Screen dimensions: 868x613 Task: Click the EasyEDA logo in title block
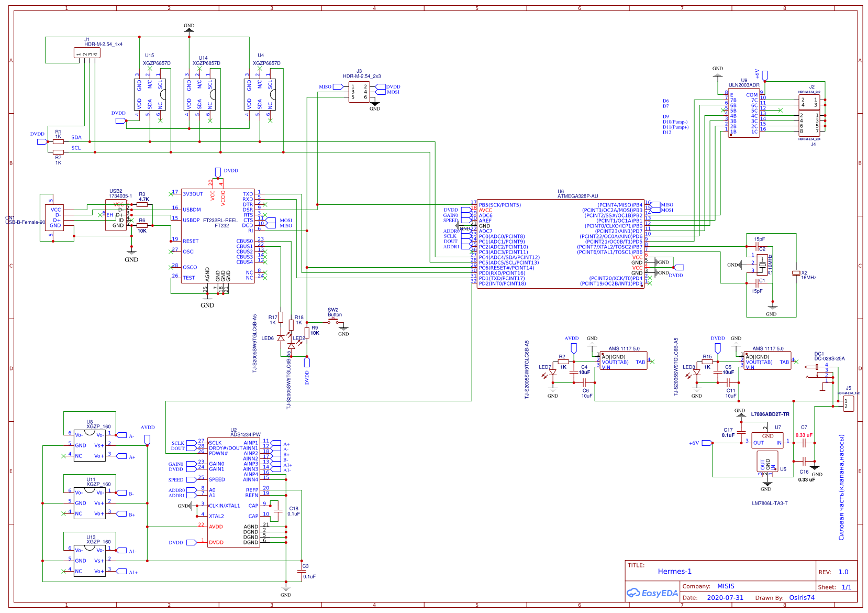click(652, 593)
